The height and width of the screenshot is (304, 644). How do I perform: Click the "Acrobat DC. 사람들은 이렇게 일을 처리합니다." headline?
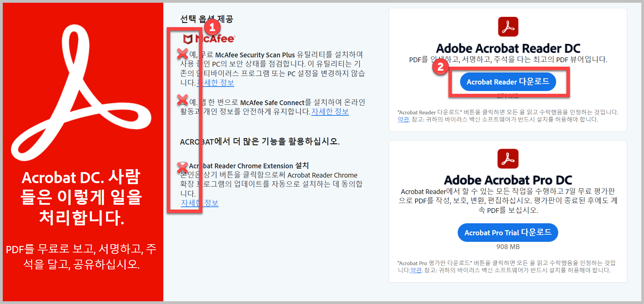coord(81,198)
